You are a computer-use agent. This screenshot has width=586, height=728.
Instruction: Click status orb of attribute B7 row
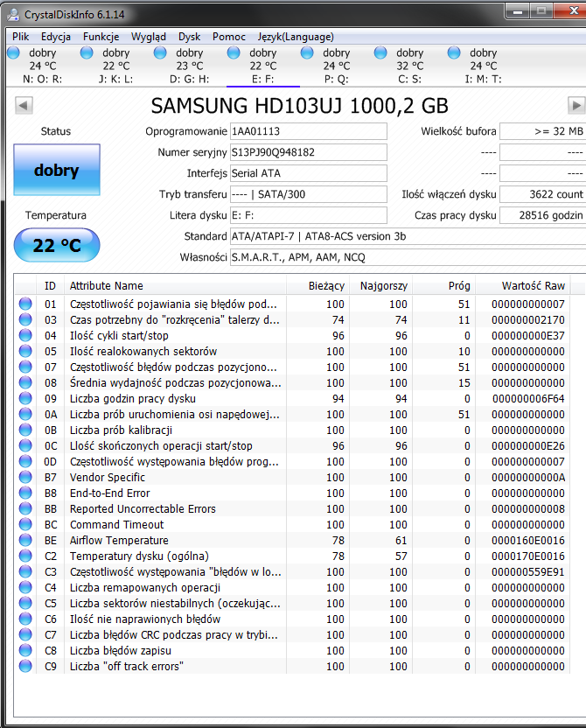(25, 477)
